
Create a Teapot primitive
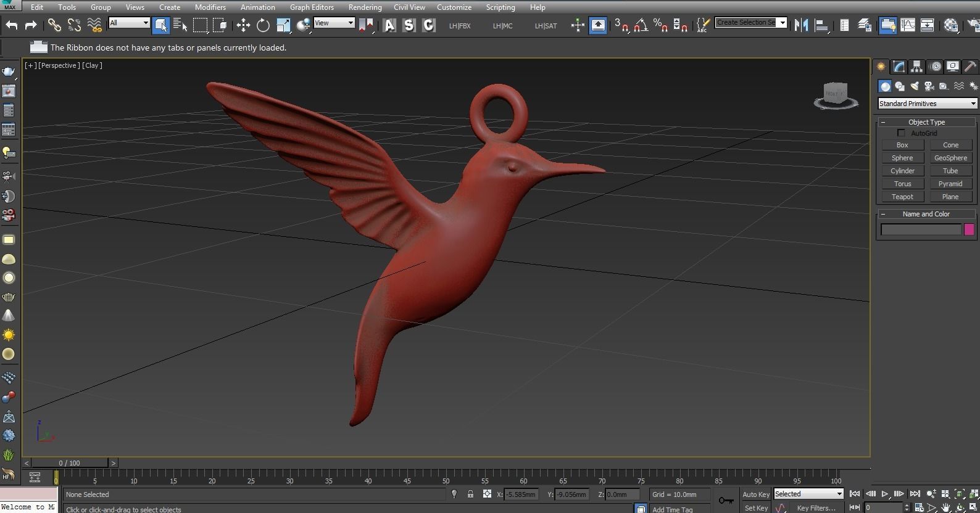(902, 197)
